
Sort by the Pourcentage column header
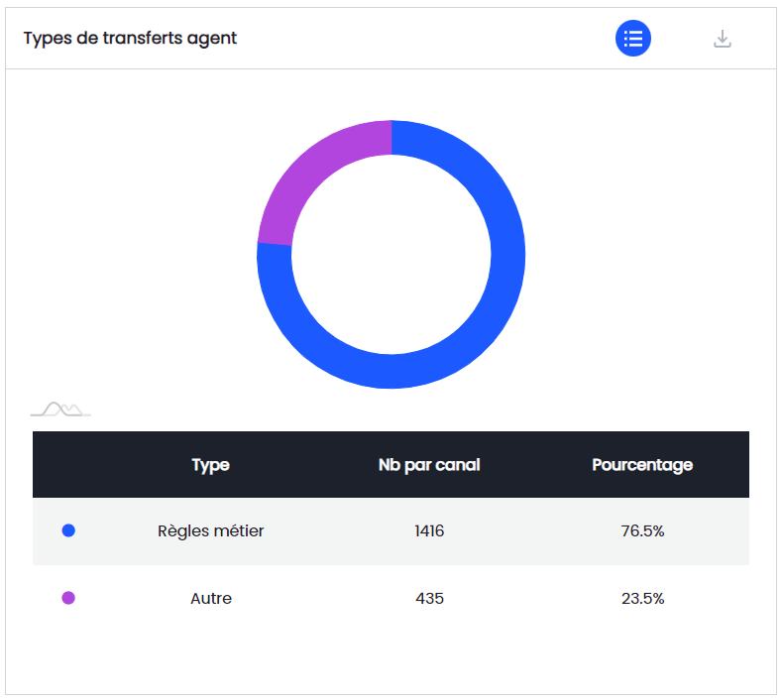642,464
